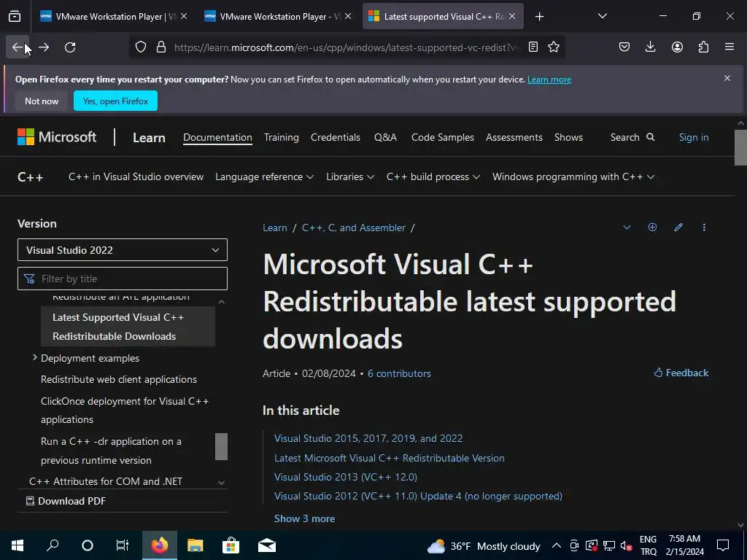The width and height of the screenshot is (747, 560).
Task: Open the Visual Studio 2022 version dropdown
Action: pyautogui.click(x=123, y=250)
